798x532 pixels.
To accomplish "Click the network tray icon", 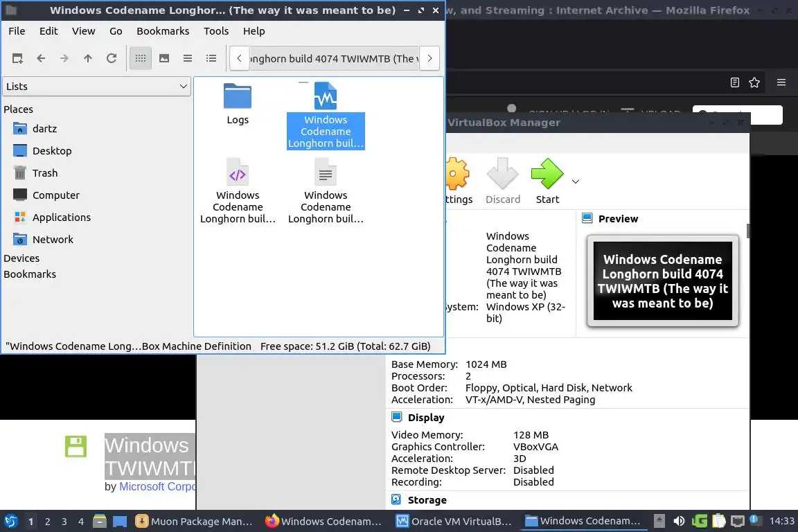I will (738, 521).
